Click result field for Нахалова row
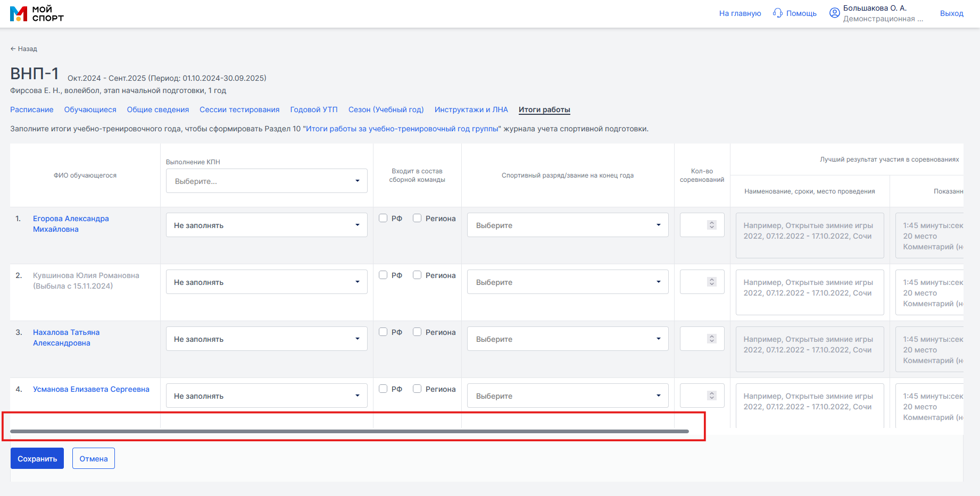 (929, 349)
